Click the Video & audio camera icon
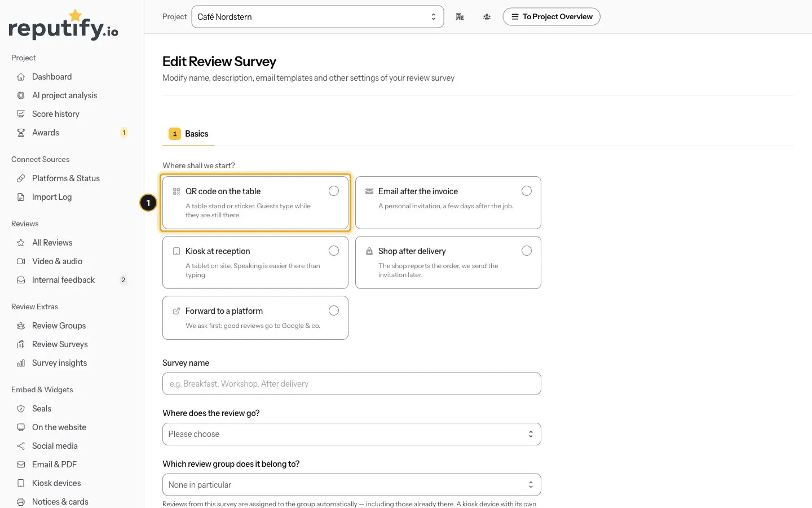The height and width of the screenshot is (508, 812). (21, 261)
